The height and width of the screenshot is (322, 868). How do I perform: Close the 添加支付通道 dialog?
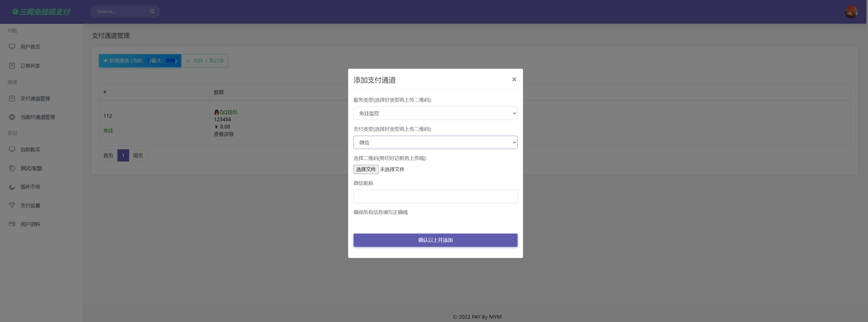click(514, 79)
